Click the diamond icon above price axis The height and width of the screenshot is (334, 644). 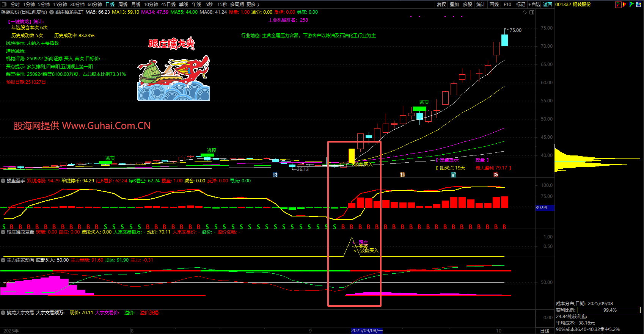click(x=525, y=12)
